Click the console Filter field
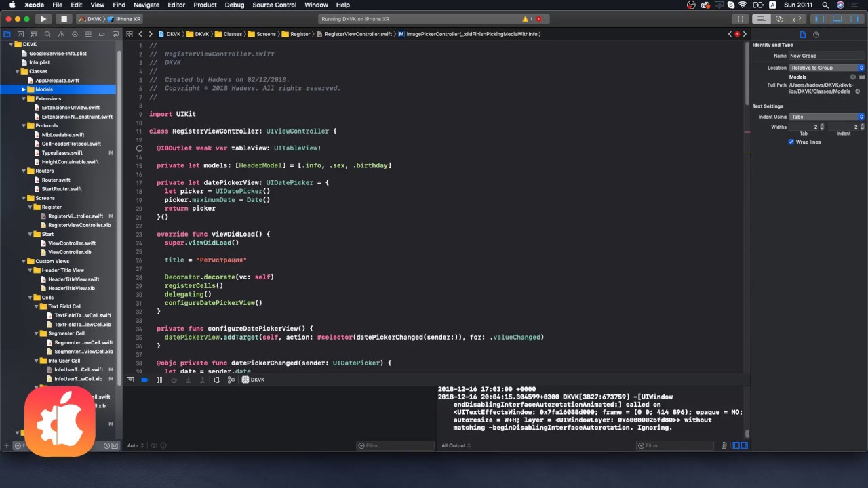 pos(675,445)
